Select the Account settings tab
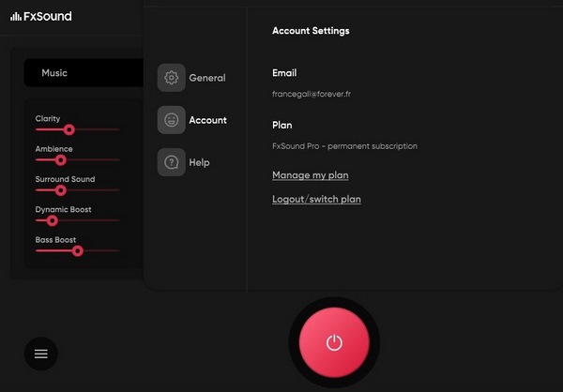This screenshot has width=563, height=392. (192, 120)
